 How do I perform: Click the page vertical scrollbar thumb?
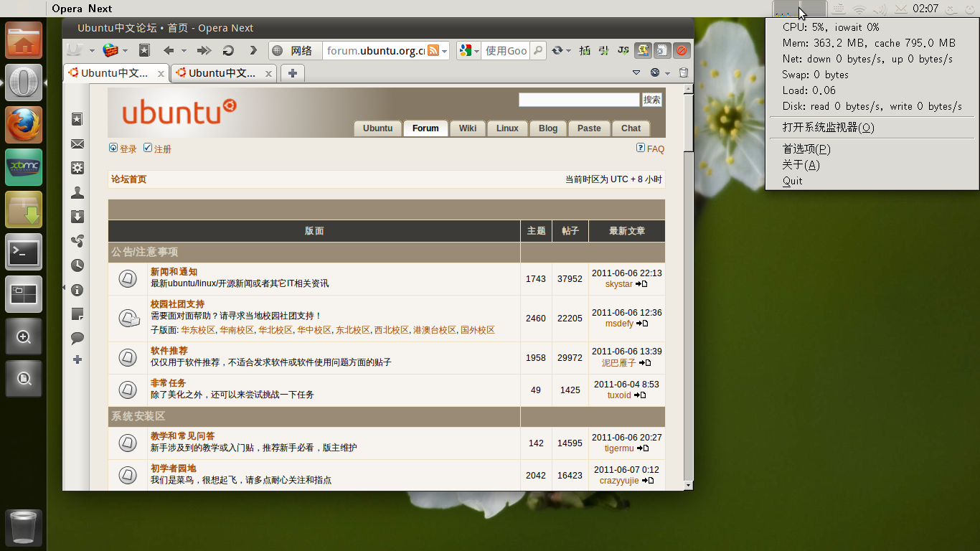click(x=689, y=123)
